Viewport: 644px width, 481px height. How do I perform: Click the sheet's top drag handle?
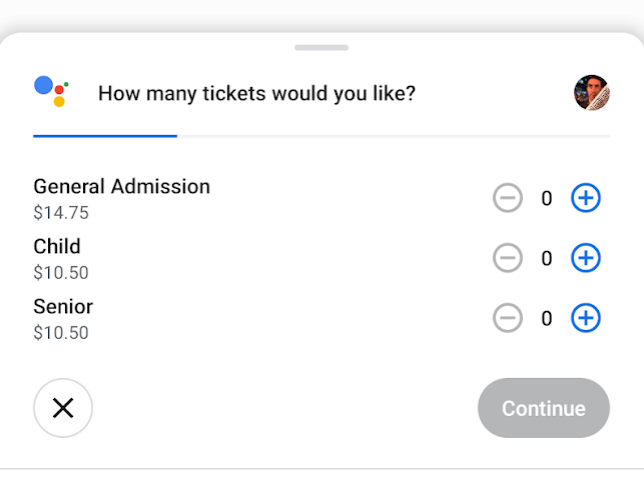(x=321, y=48)
